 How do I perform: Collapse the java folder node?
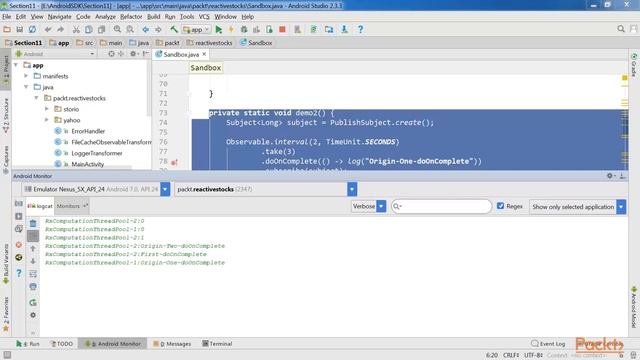[26, 87]
